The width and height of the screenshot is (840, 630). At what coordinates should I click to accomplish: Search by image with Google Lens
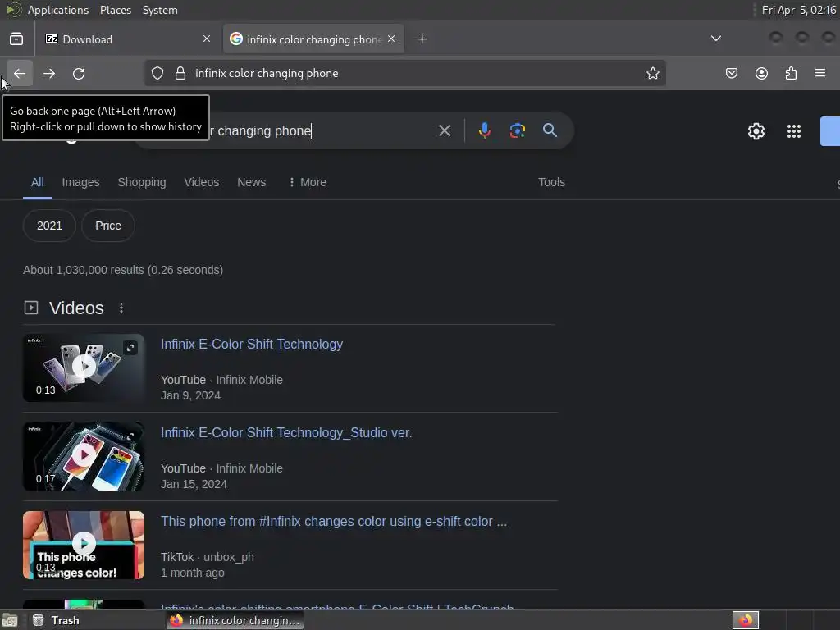pyautogui.click(x=518, y=130)
